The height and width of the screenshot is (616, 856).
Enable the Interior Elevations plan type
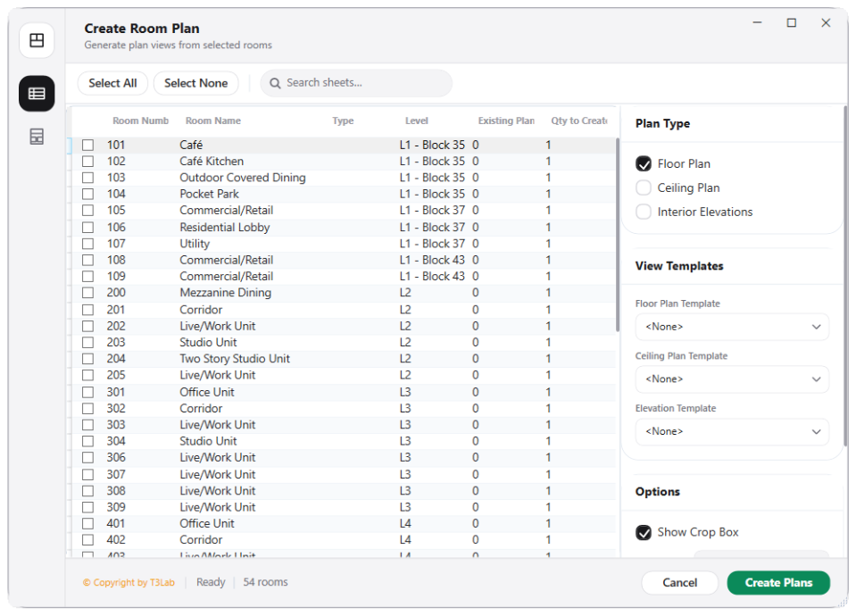(x=644, y=212)
